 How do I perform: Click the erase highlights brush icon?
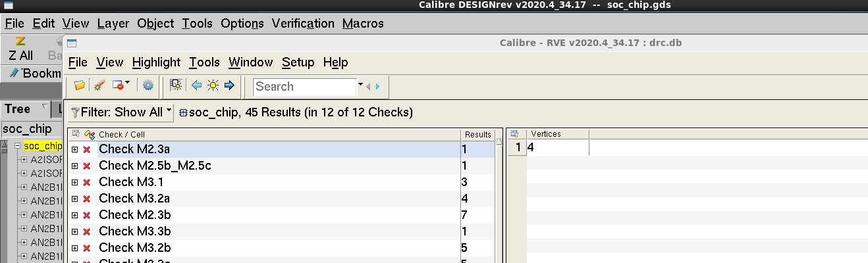(x=99, y=85)
